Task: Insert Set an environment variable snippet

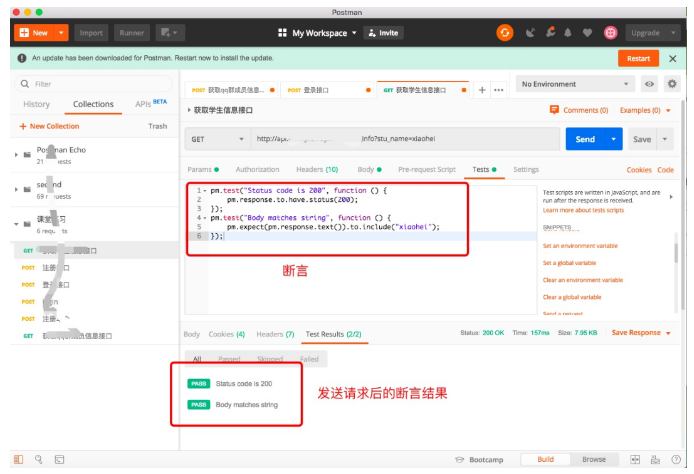Action: point(580,246)
